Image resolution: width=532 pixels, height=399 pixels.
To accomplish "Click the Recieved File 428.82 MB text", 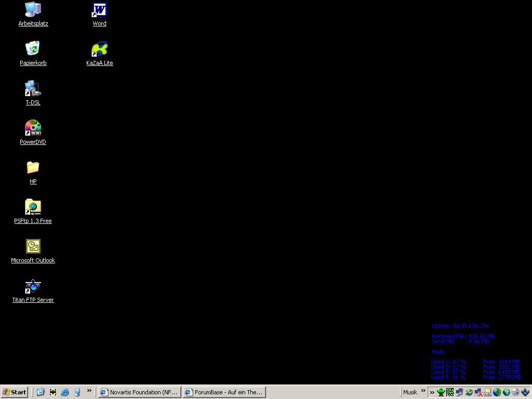I will point(463,336).
